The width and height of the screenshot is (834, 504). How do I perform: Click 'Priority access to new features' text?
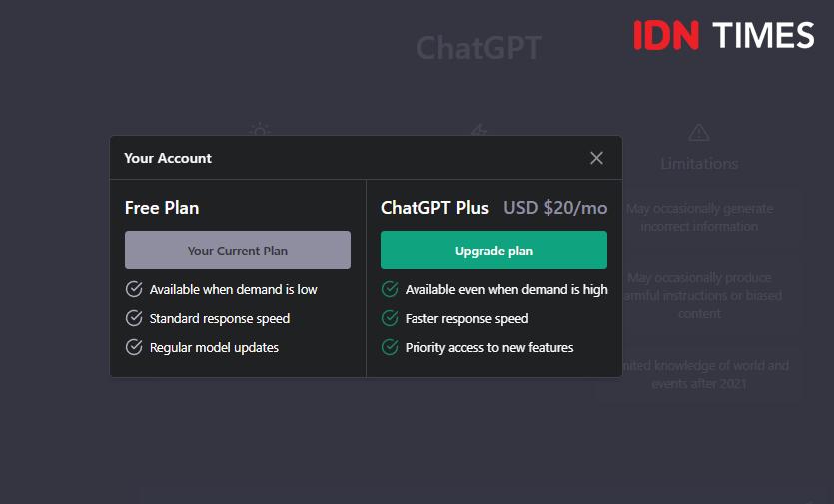pyautogui.click(x=489, y=347)
